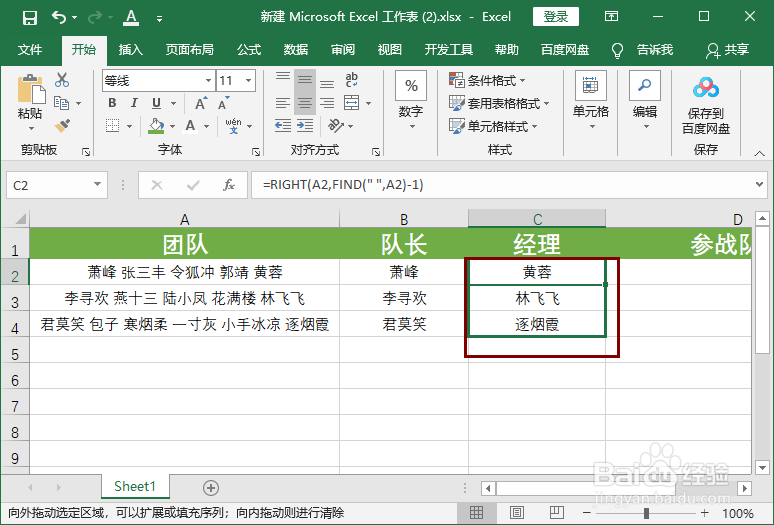Viewport: 774px width, 525px height.
Task: Decrease the cell indent
Action: (283, 126)
